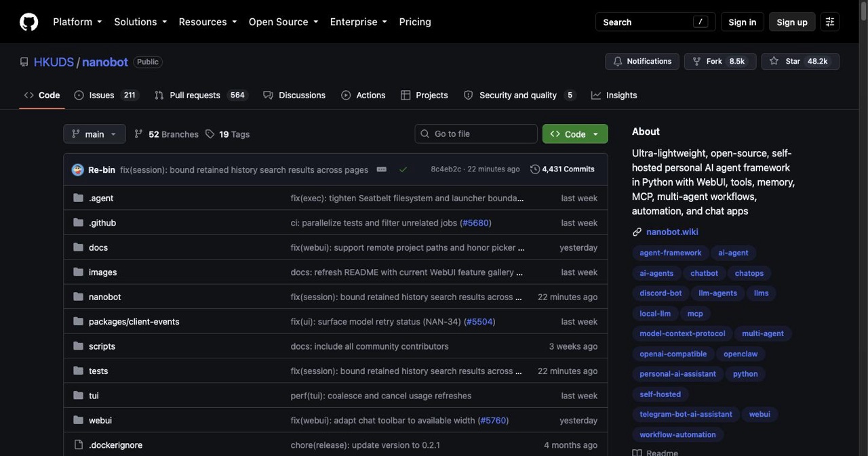Click the link icon beside nanobot.wiki
868x456 pixels.
point(637,232)
